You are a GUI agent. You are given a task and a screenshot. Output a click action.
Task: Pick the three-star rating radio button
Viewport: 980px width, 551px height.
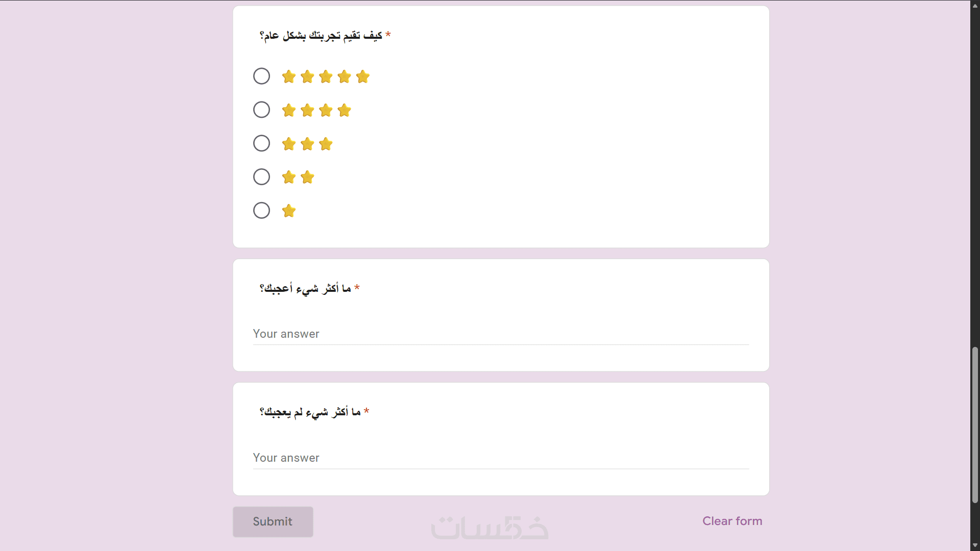261,143
